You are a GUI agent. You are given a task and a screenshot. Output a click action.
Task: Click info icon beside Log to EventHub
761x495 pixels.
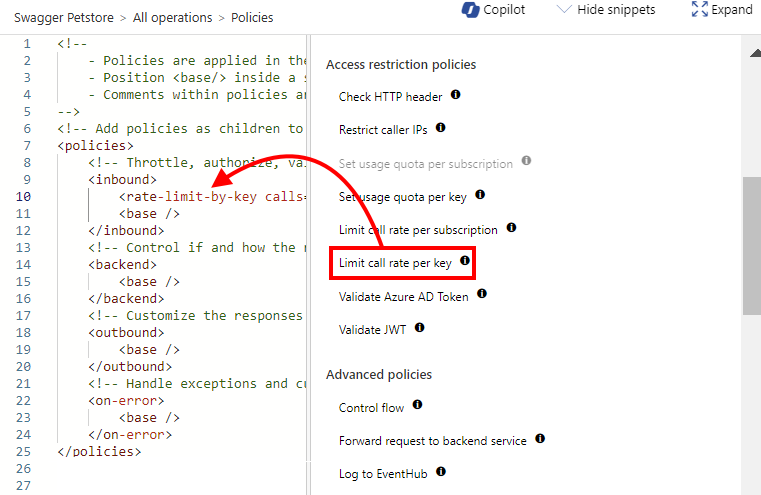click(x=441, y=471)
